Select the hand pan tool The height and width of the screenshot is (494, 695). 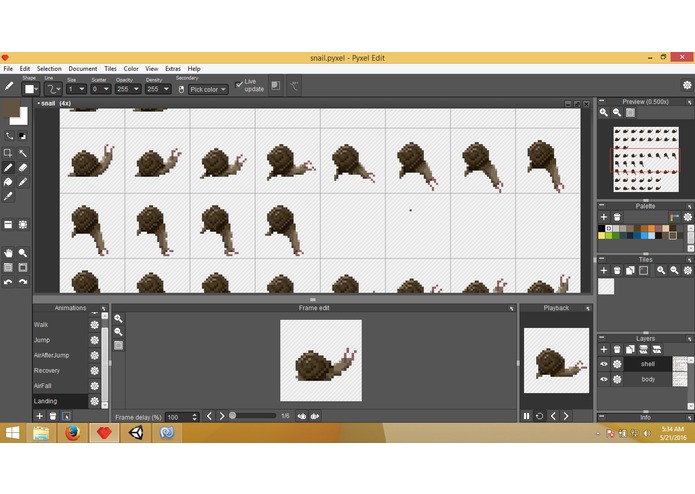pyautogui.click(x=8, y=253)
